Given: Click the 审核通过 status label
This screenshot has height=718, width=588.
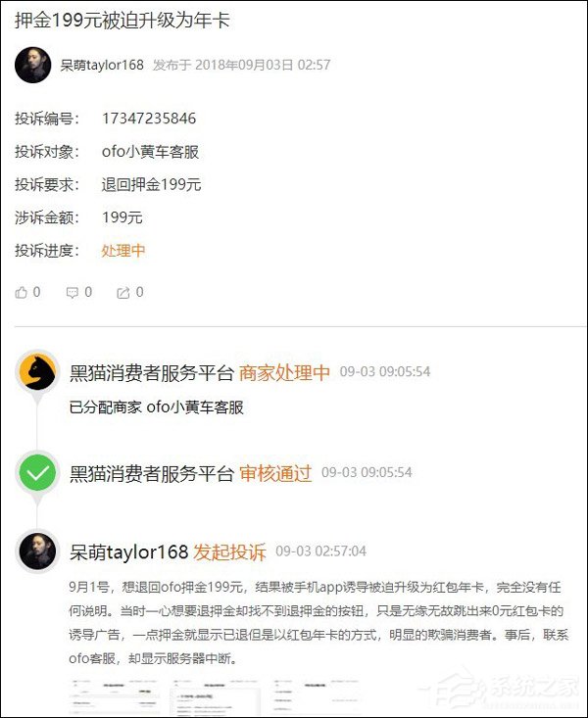Looking at the screenshot, I should [275, 473].
